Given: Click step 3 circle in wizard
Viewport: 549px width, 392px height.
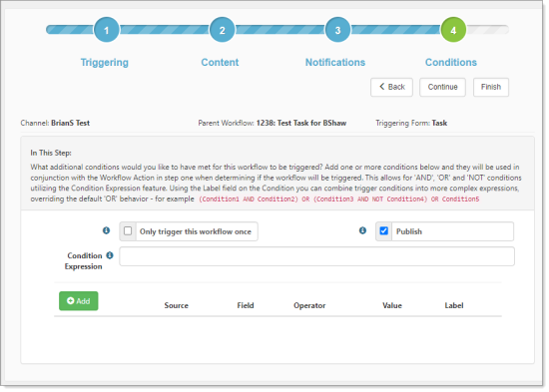Looking at the screenshot, I should pos(337,30).
